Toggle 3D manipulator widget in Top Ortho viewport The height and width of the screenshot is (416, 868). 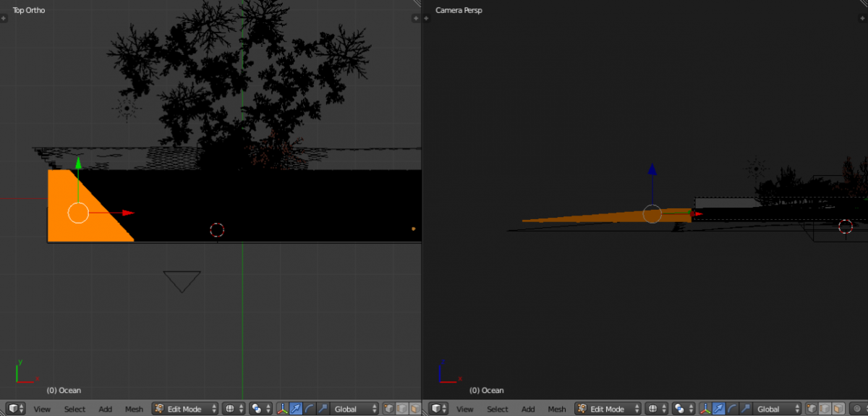pos(282,409)
